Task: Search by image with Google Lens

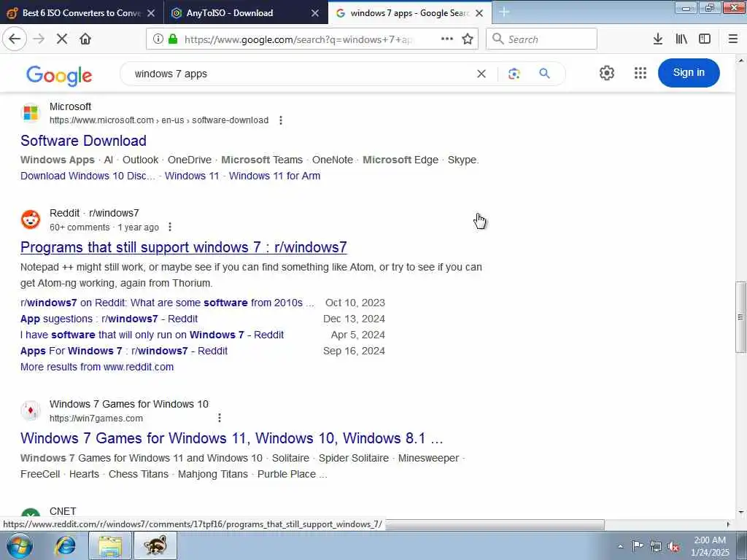Action: [514, 74]
